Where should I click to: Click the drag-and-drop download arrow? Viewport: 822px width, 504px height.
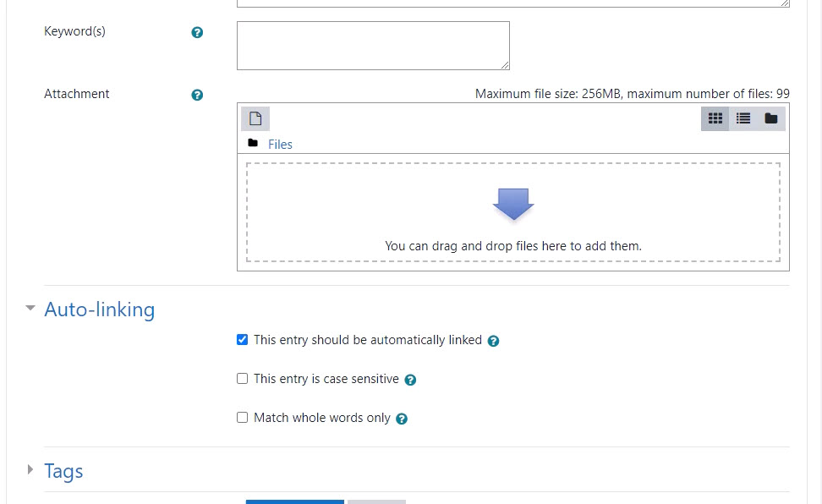coord(513,204)
